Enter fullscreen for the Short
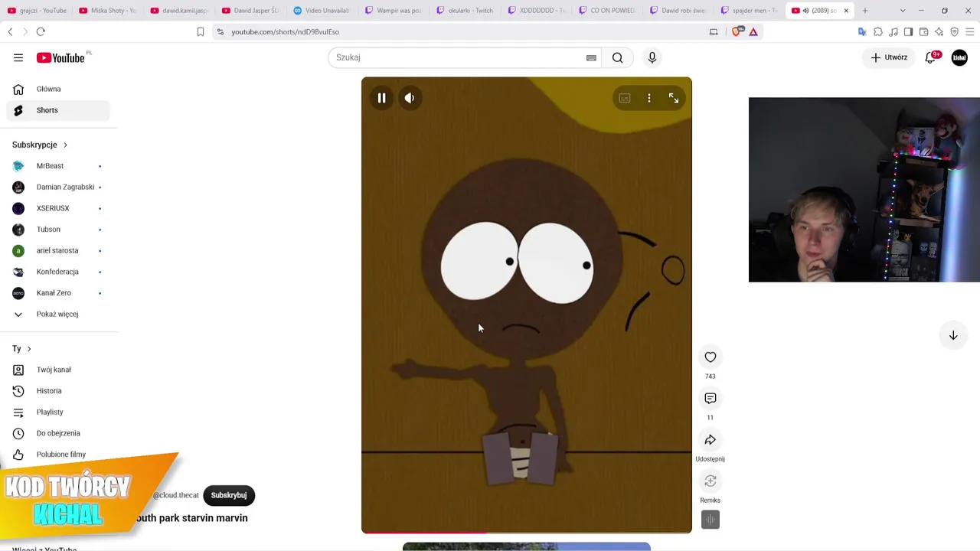This screenshot has height=551, width=980. pyautogui.click(x=674, y=98)
